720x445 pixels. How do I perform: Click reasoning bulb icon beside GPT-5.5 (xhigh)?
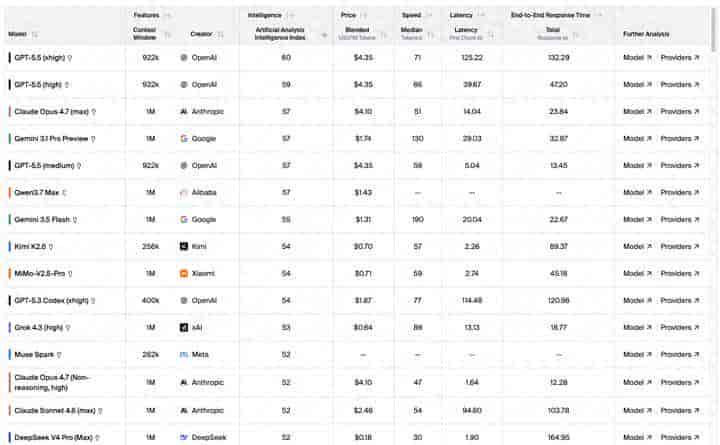pos(70,58)
